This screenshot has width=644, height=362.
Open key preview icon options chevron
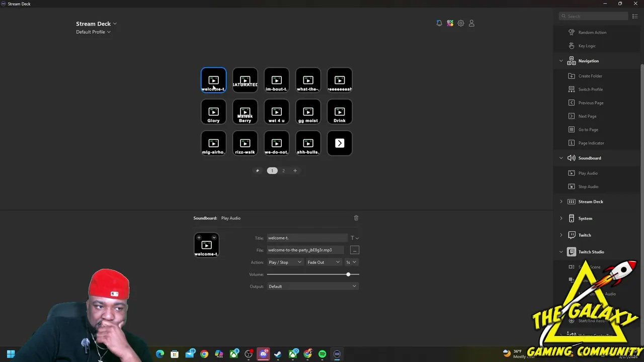(214, 237)
